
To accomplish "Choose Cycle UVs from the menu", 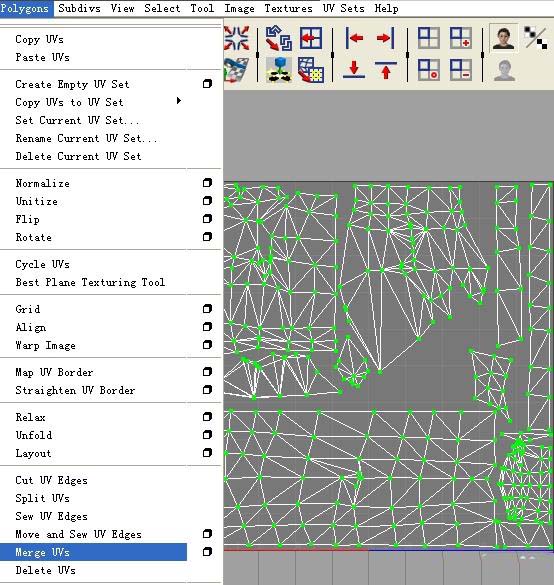I will [x=42, y=264].
